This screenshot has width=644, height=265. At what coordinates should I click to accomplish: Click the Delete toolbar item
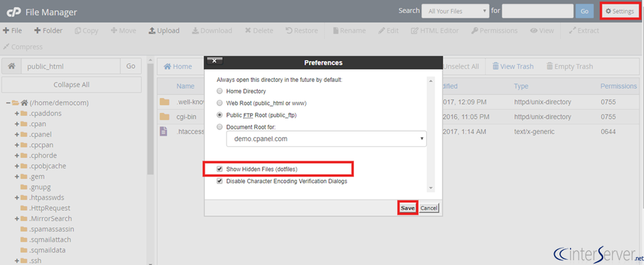pos(259,30)
